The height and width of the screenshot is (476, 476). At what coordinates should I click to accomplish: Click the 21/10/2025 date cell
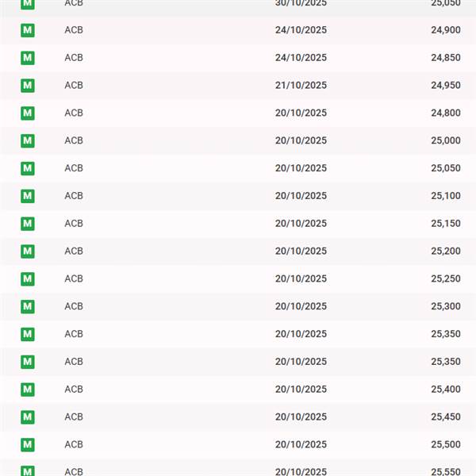pos(301,86)
